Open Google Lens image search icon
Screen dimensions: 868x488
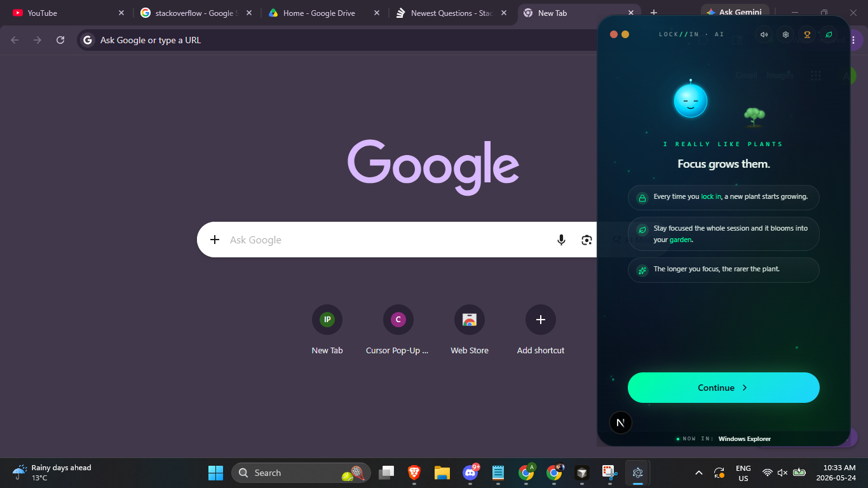[587, 240]
